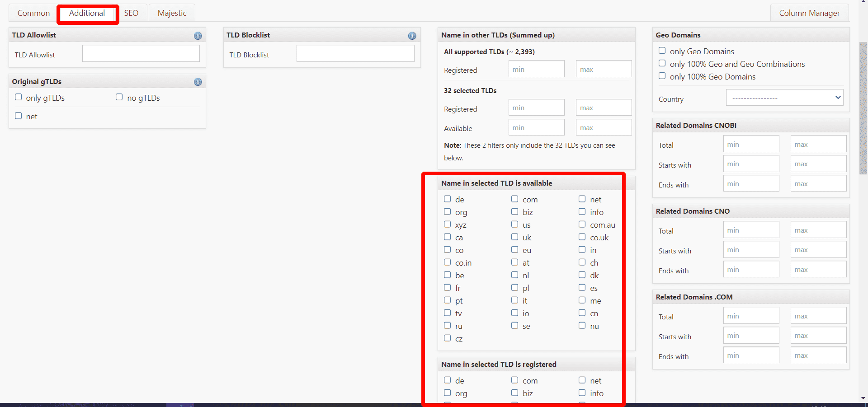Click min field for Related Domains CNOBI Total
The height and width of the screenshot is (407, 868).
pos(751,144)
